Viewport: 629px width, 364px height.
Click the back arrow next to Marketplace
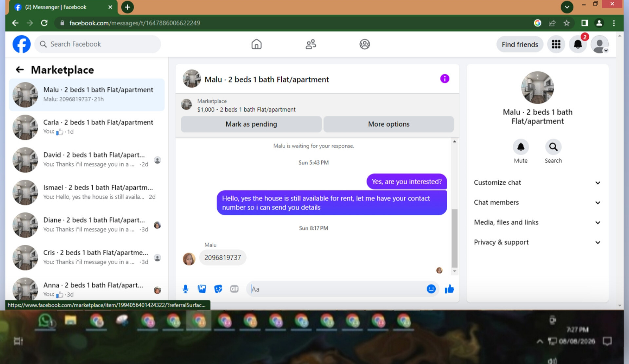coord(20,70)
